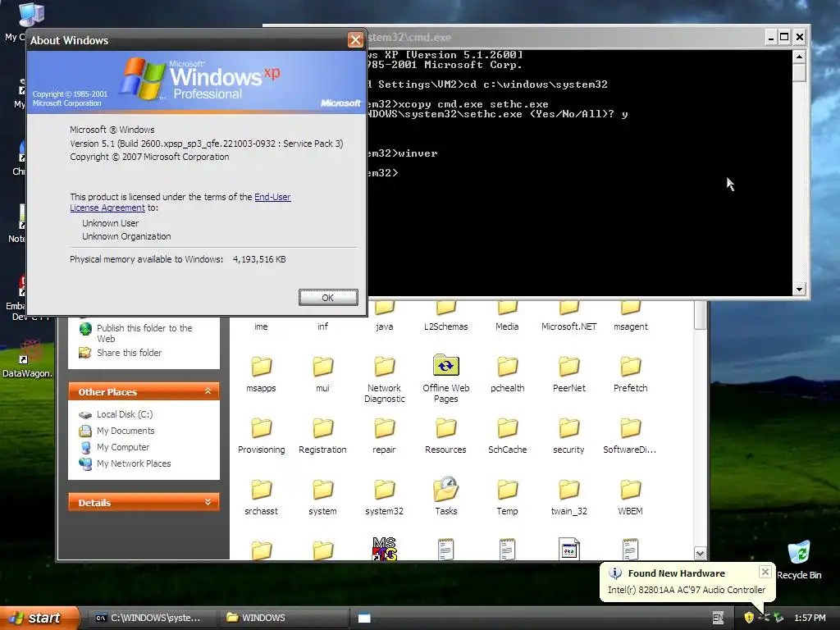This screenshot has height=630, width=840.
Task: Click Publish this folder to the Web
Action: (x=136, y=333)
